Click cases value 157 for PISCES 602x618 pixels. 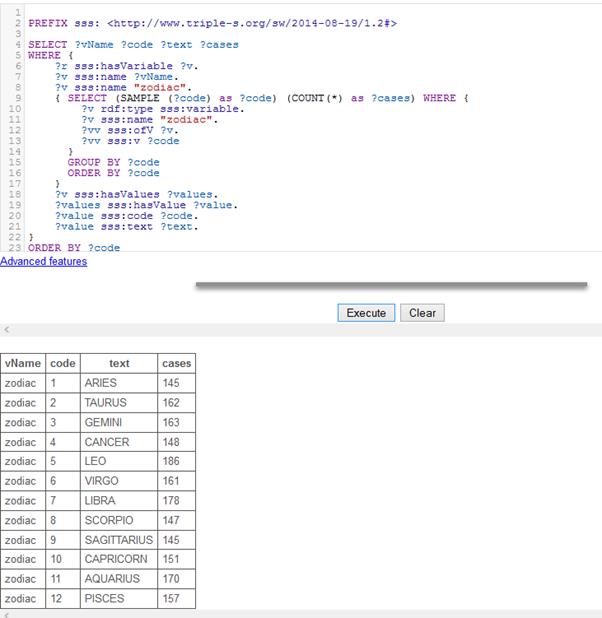coord(176,598)
